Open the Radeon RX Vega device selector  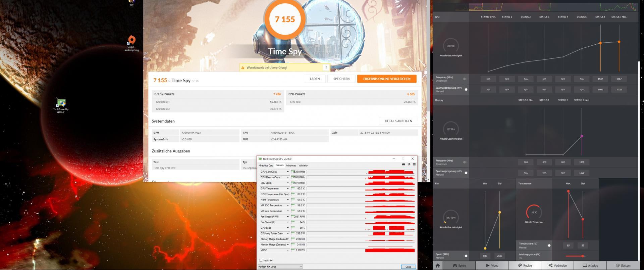point(280,267)
